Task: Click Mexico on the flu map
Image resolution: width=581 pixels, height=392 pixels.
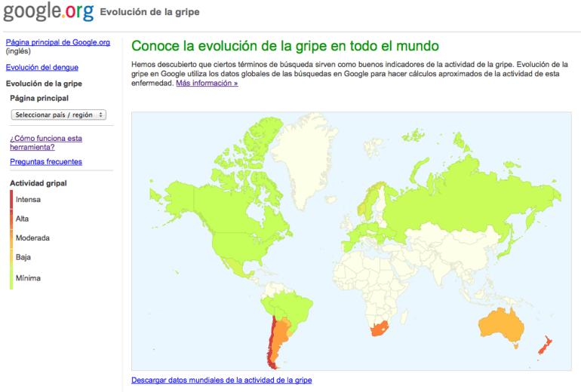Action: click(x=235, y=268)
